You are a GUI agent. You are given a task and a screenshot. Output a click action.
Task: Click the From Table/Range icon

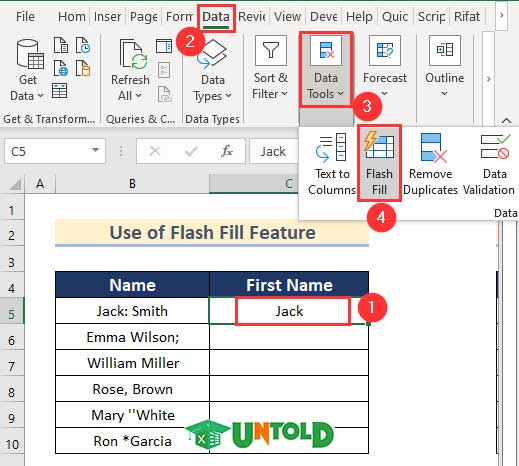(60, 91)
